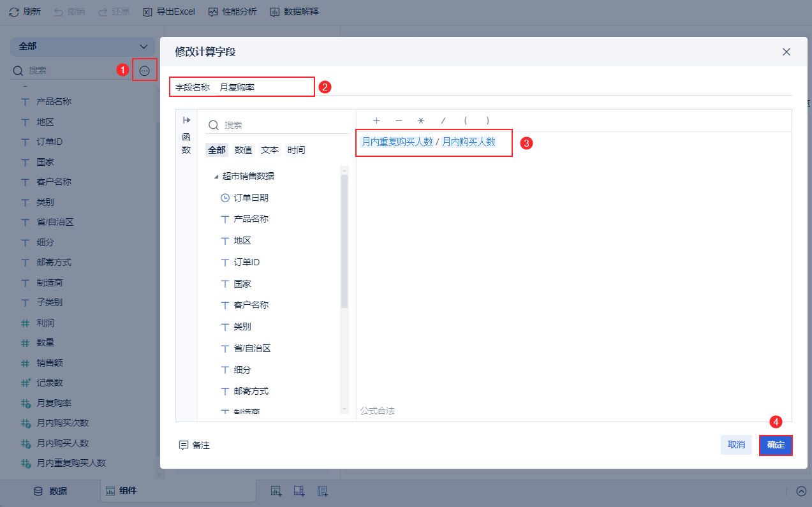Click the 取消 cancel button

pyautogui.click(x=736, y=445)
